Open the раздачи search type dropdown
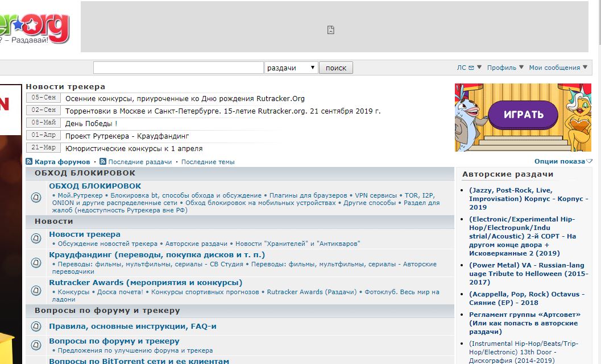The width and height of the screenshot is (601, 364). click(x=291, y=68)
